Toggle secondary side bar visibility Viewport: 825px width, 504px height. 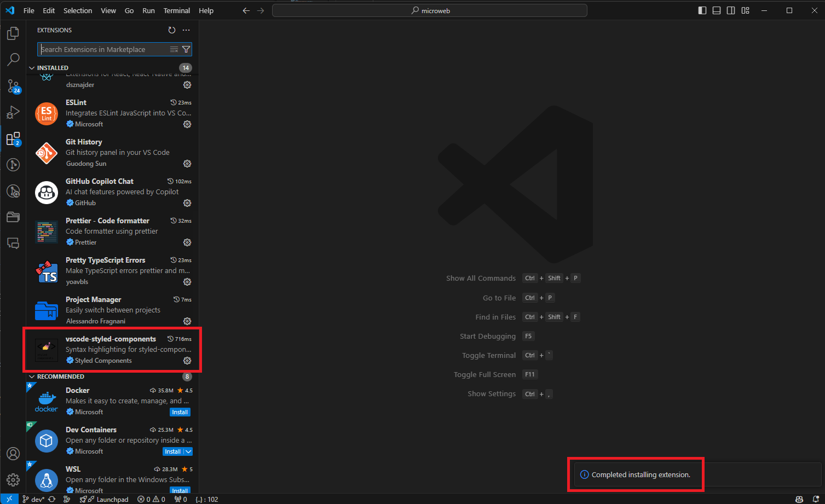point(731,10)
